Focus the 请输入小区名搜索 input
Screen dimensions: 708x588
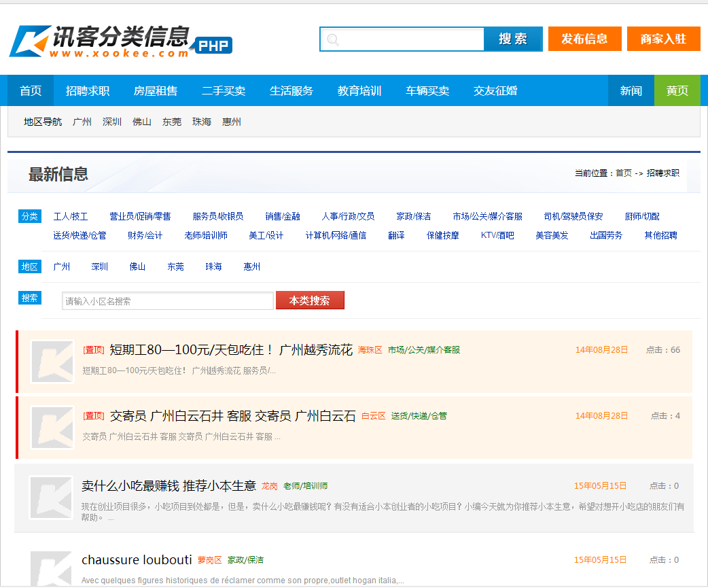pos(168,300)
